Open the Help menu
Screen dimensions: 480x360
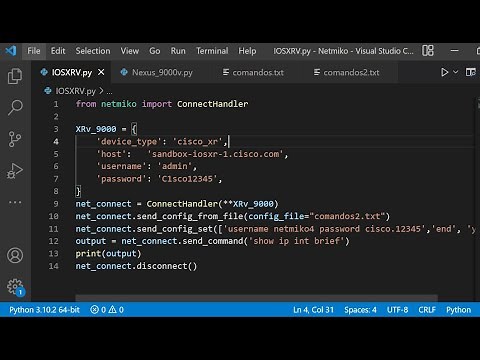247,51
